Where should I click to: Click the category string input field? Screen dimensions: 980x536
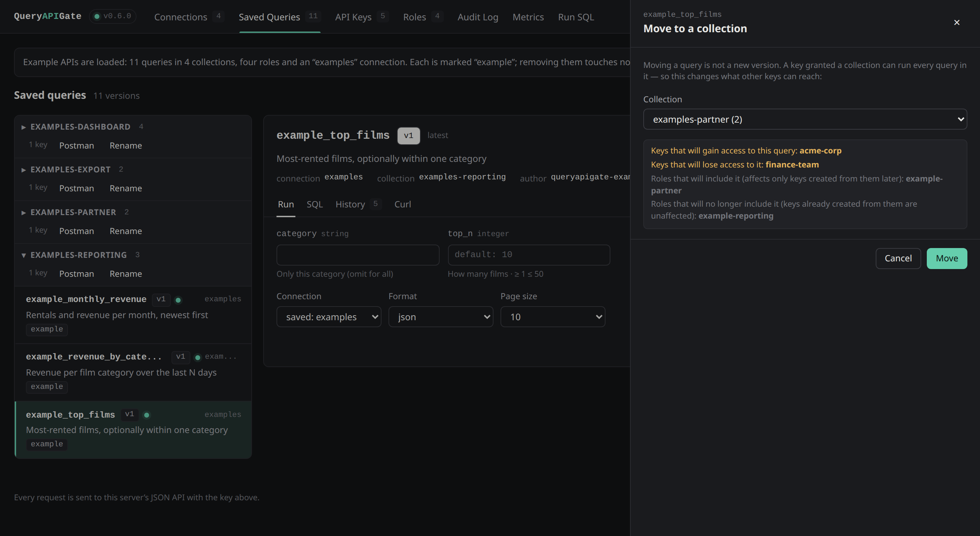coord(358,255)
